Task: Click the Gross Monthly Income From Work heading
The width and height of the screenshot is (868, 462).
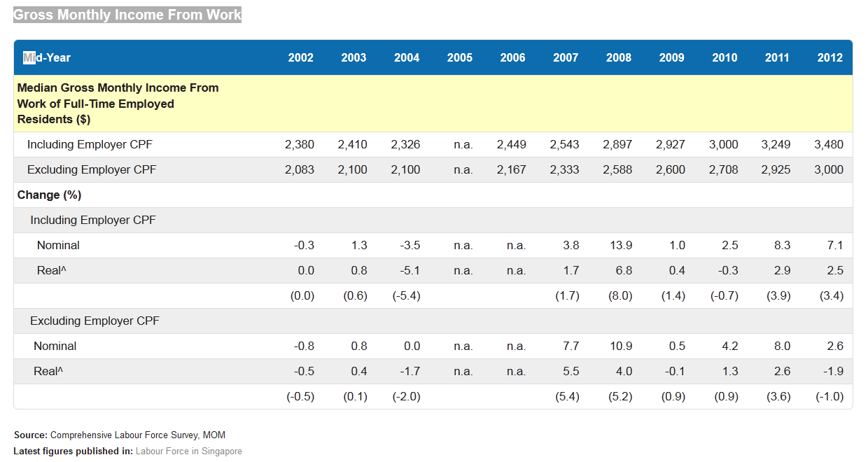Action: pos(127,14)
